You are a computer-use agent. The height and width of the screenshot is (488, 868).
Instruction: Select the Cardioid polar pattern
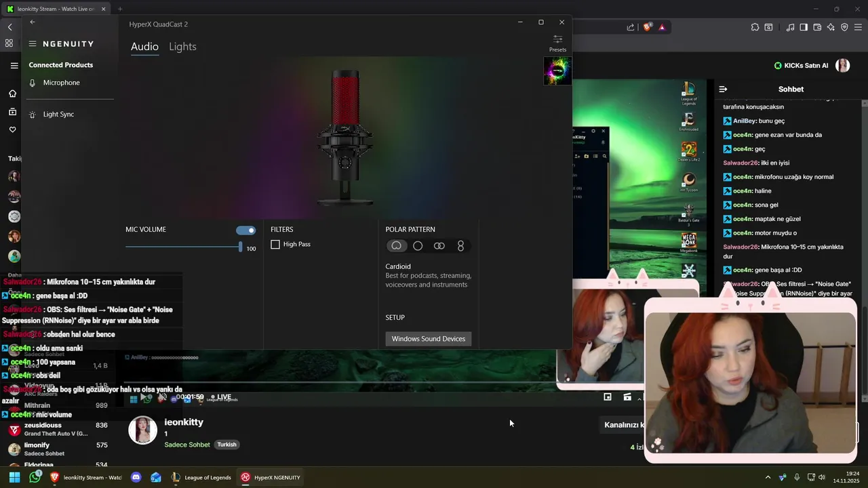point(396,246)
